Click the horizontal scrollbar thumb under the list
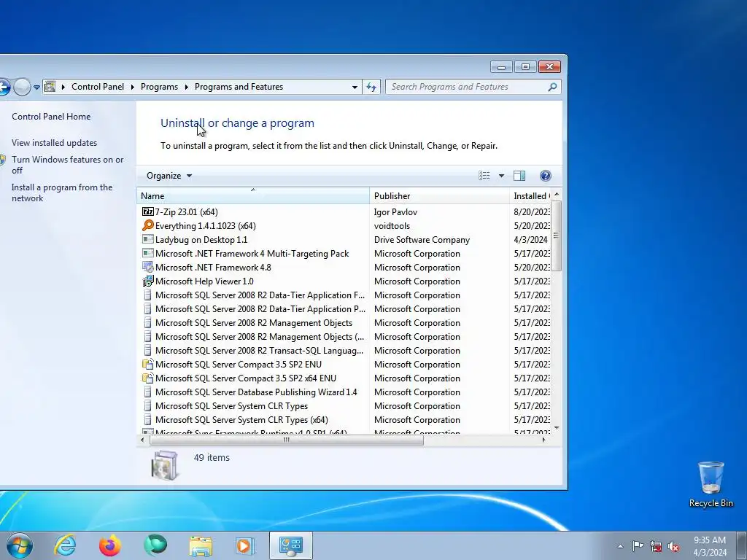This screenshot has height=560, width=747. (286, 440)
